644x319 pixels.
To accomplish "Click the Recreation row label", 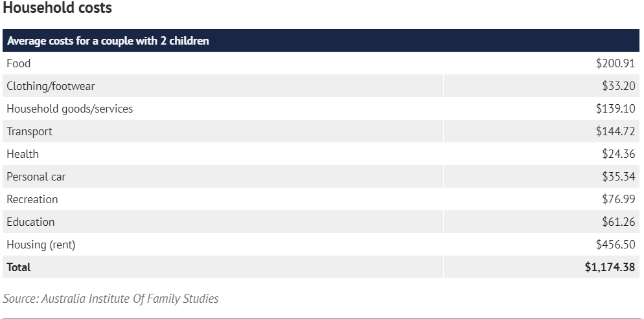I will (x=32, y=199).
